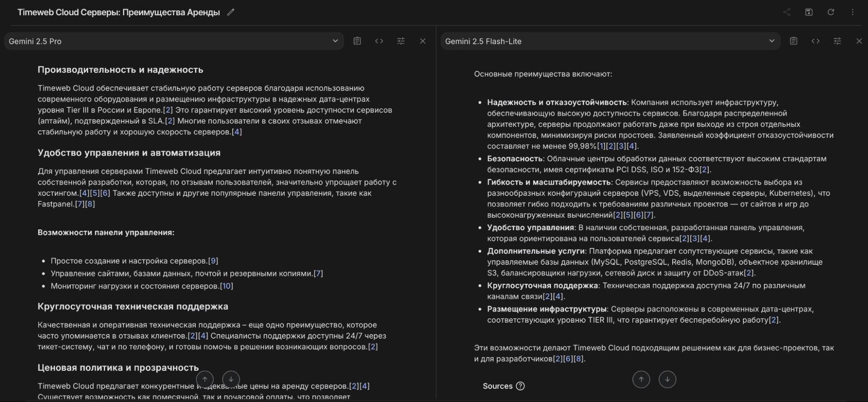Open citation [8] after 'для разработчиков'
868x402 pixels.
point(578,359)
